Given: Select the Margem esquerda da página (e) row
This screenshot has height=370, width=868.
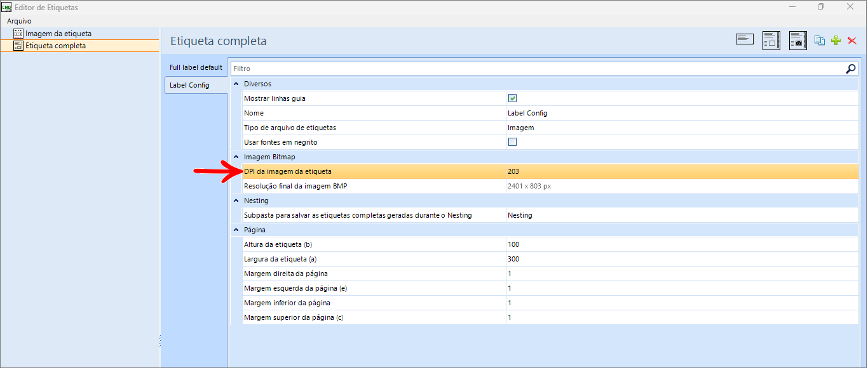Looking at the screenshot, I should (550, 288).
